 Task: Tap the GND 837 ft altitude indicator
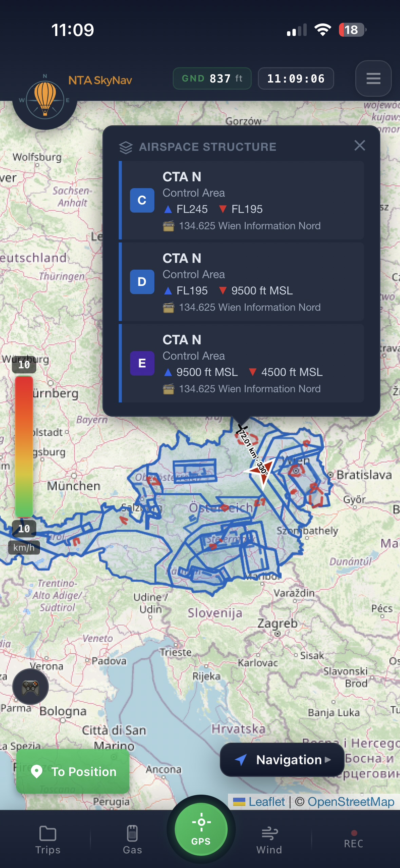coord(212,78)
